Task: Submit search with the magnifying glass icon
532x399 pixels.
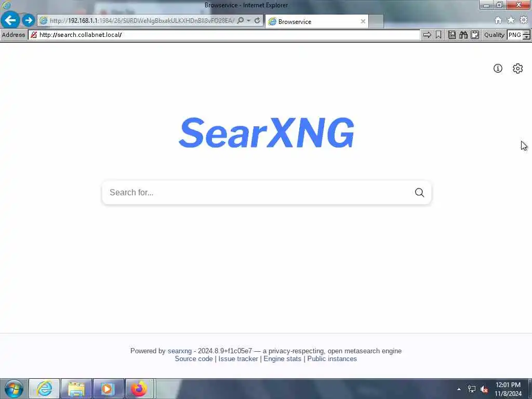Action: [419, 192]
